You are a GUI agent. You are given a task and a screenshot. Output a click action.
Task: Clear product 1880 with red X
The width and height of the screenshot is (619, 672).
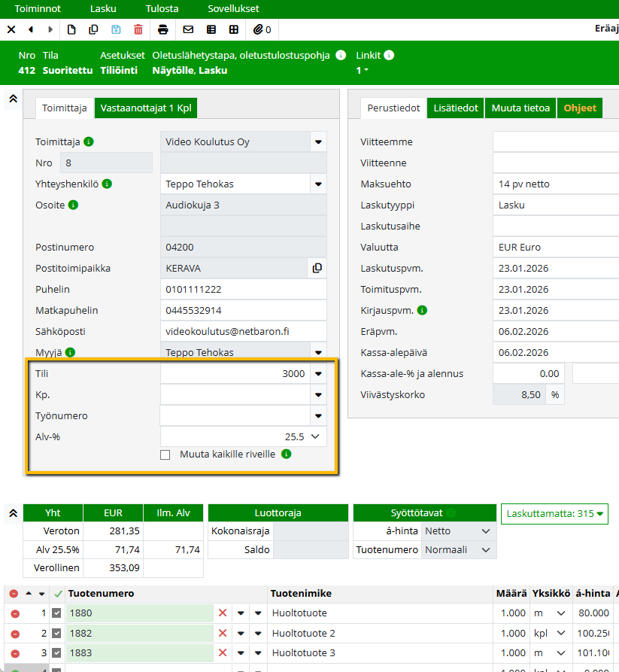(x=223, y=614)
